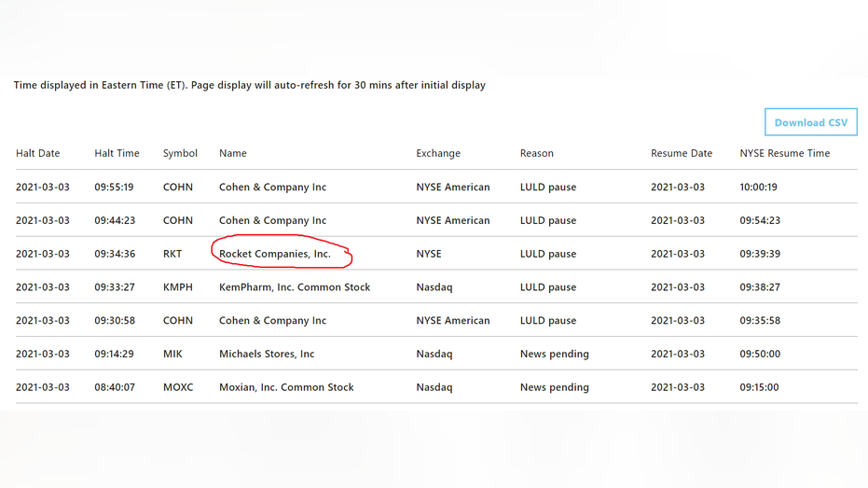868x488 pixels.
Task: Select the MOXC symbol cell
Action: [x=178, y=387]
